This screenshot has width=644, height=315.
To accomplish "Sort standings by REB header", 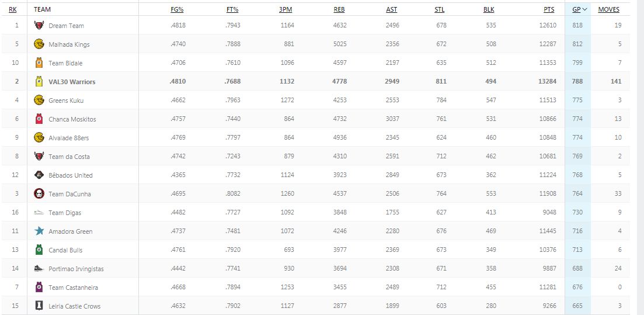I will 339,9.
